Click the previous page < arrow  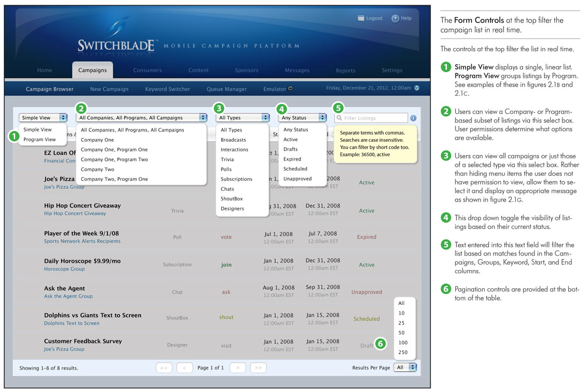(184, 368)
